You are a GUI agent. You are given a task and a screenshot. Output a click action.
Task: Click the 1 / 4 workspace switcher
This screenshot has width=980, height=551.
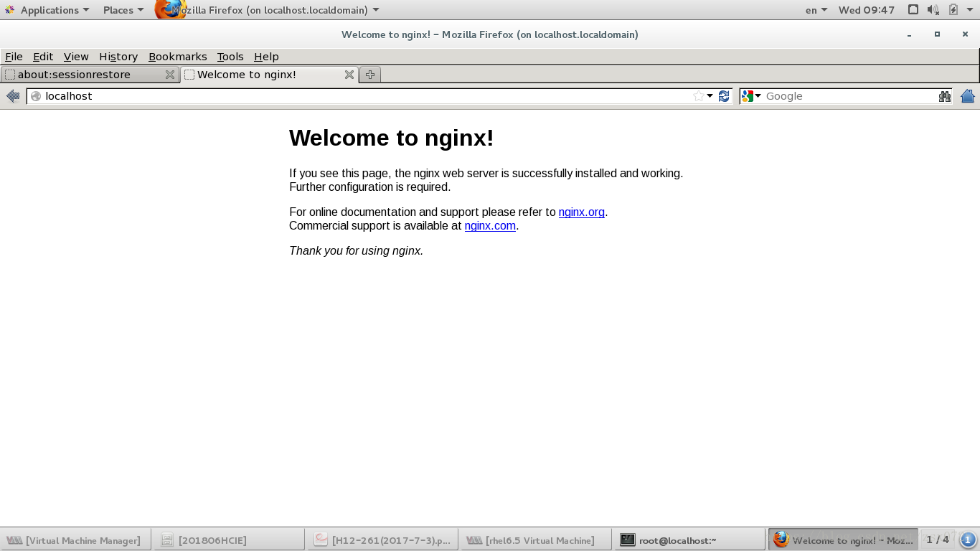point(937,540)
